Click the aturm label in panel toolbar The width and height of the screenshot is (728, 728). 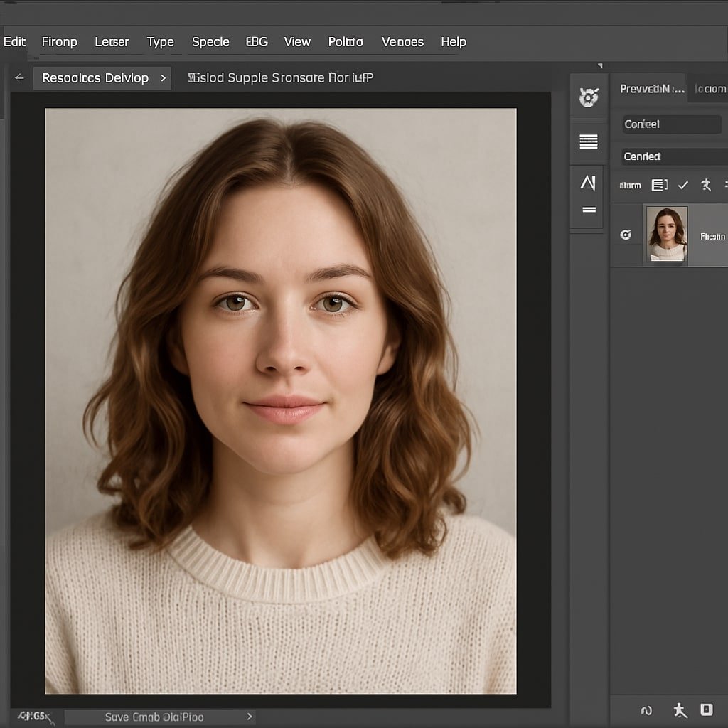630,186
